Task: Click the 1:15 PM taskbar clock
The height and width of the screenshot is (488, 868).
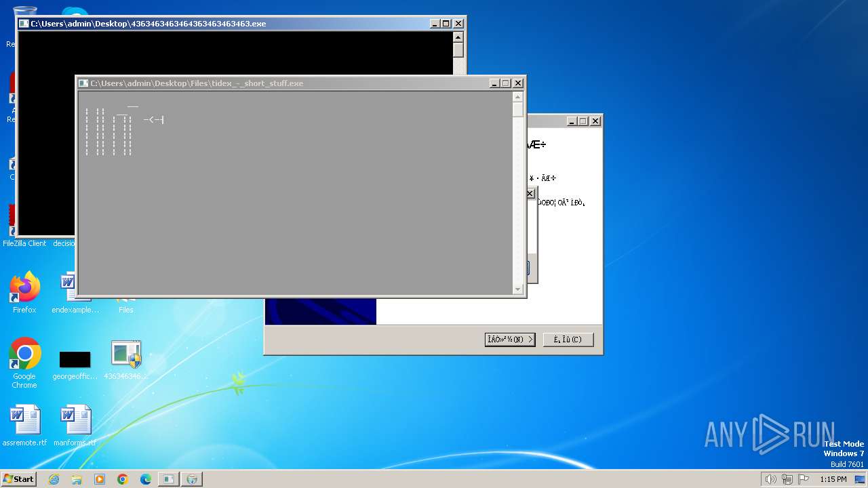Action: (833, 479)
